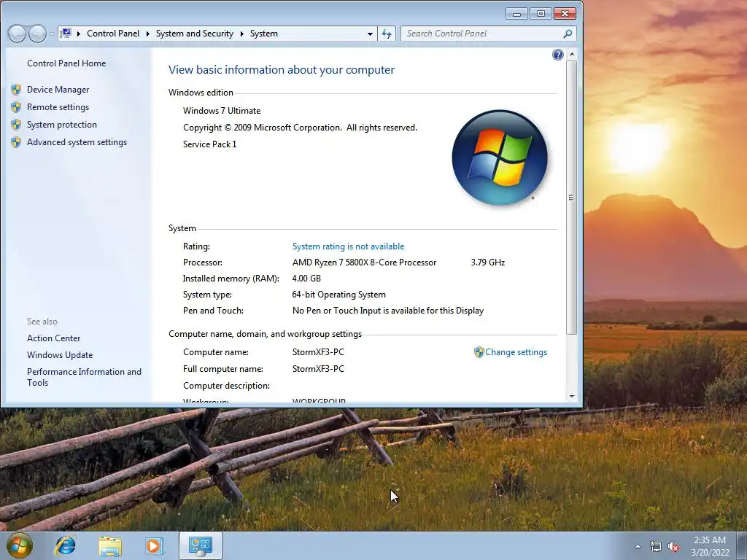Click the Windows 7 Ultimate text
Viewport: 747px width, 560px height.
[x=222, y=111]
